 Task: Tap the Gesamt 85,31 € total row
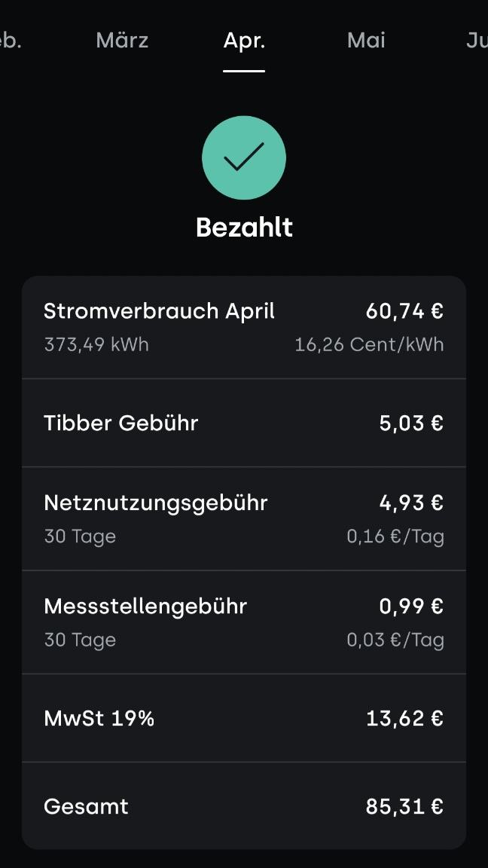(244, 806)
